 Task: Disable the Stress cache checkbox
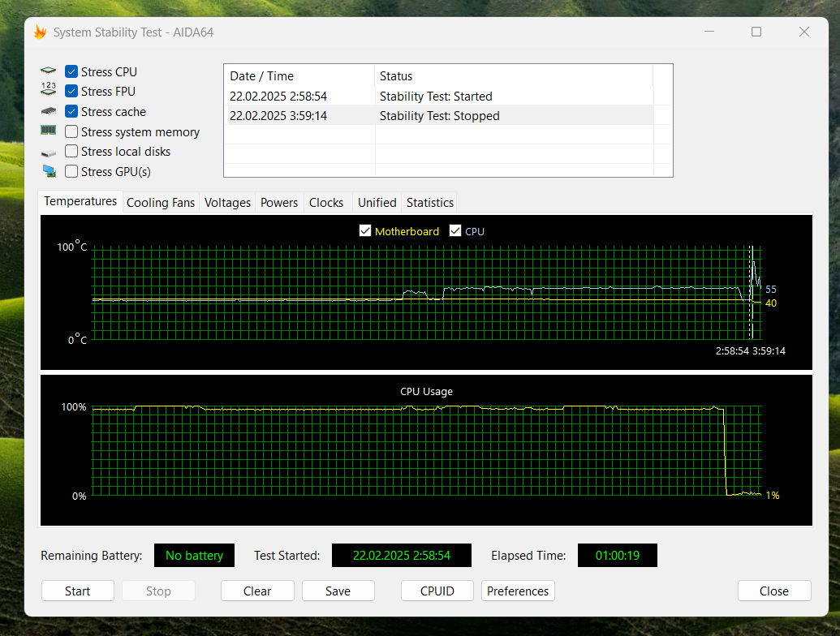point(71,111)
